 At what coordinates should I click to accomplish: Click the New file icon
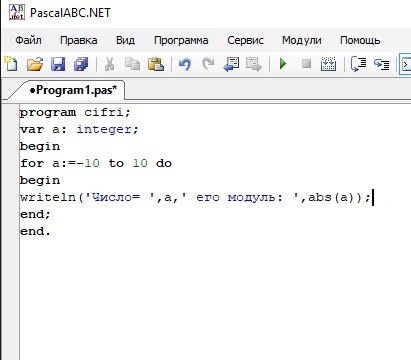pyautogui.click(x=11, y=63)
